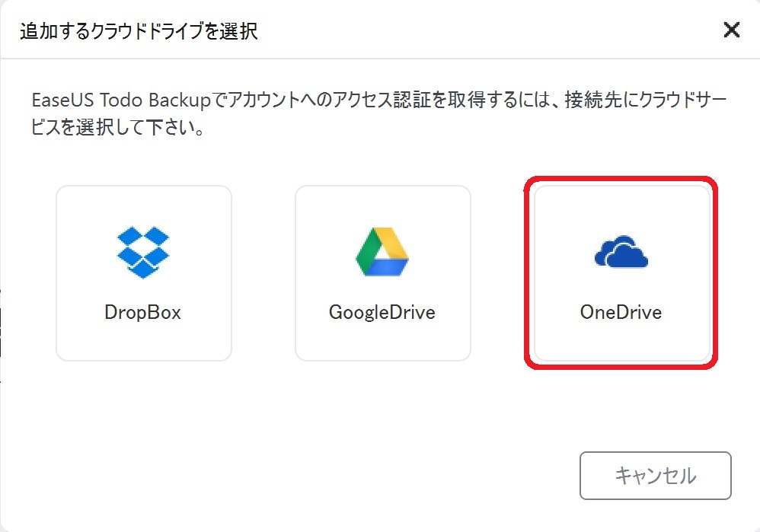The height and width of the screenshot is (532, 760).
Task: Choose the highlighted OneDrive service card
Action: tap(622, 273)
